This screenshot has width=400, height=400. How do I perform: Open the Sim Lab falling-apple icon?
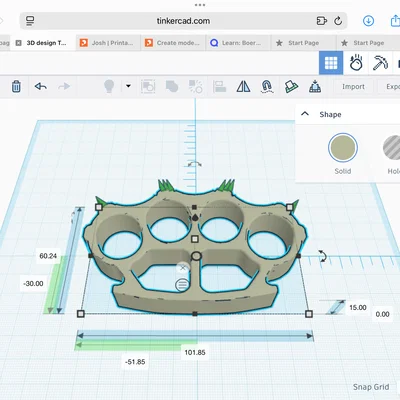(x=356, y=62)
